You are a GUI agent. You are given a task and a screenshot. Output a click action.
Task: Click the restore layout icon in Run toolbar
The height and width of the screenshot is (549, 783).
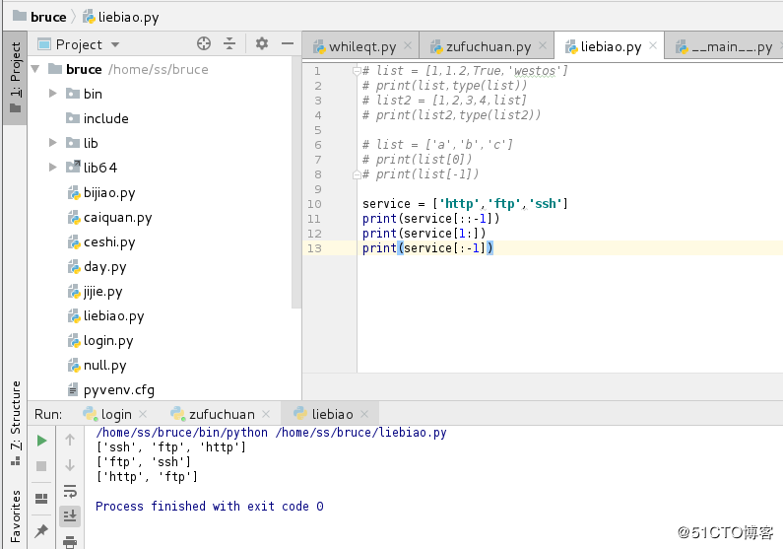coord(41,499)
